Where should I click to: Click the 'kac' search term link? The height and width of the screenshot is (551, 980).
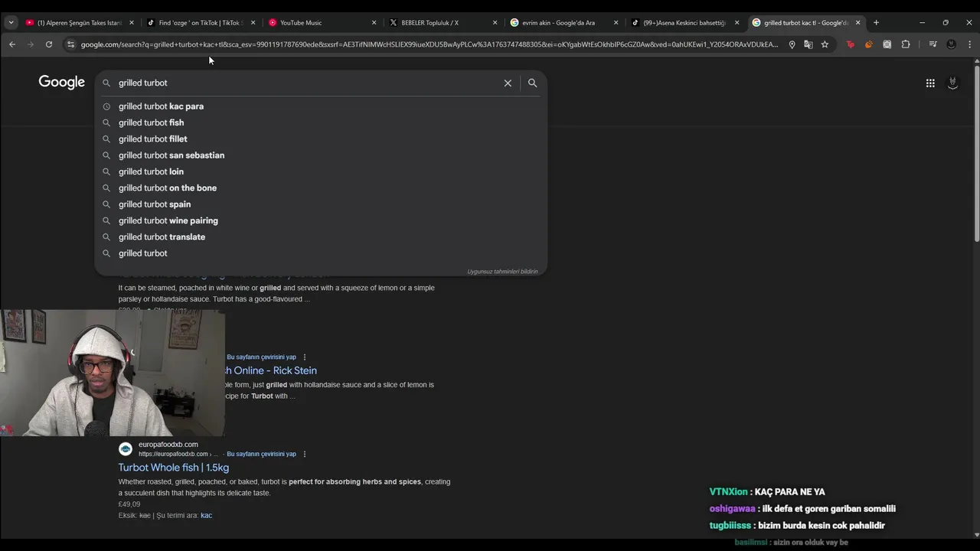(206, 516)
